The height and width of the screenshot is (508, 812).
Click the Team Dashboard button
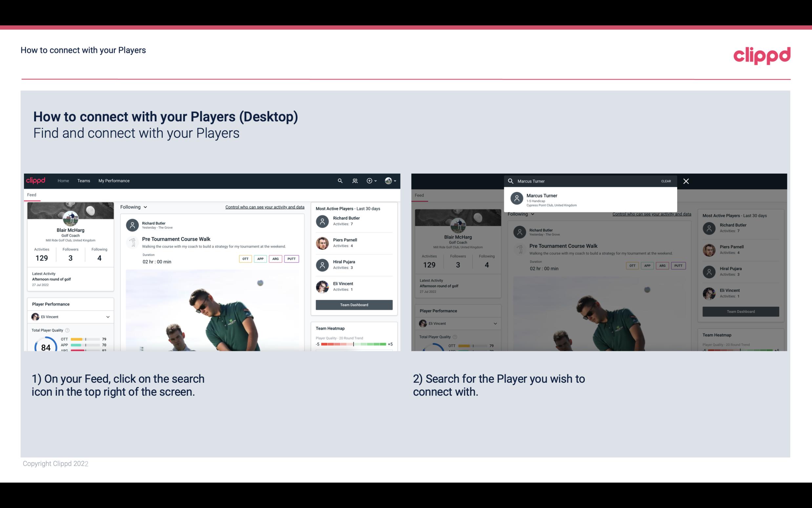(x=354, y=304)
